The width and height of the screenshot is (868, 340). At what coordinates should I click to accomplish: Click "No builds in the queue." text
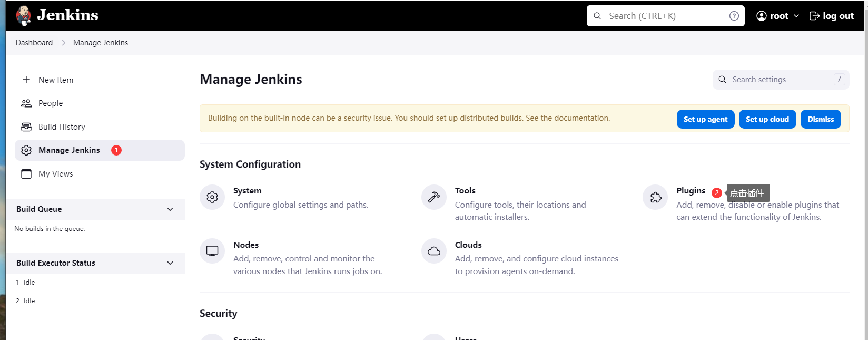50,229
